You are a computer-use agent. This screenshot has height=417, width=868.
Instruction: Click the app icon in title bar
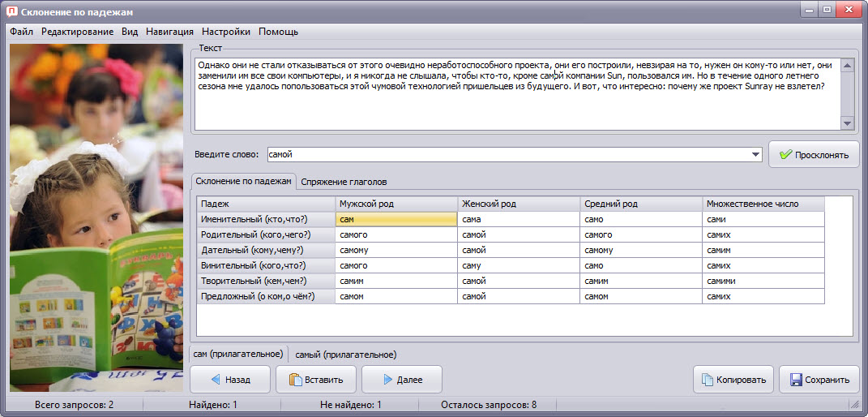pos(11,11)
